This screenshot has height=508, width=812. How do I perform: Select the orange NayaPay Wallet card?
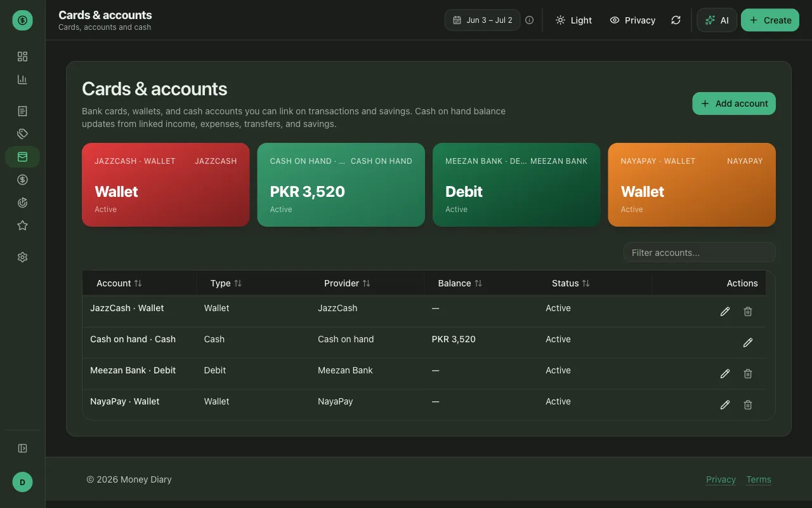pyautogui.click(x=691, y=185)
